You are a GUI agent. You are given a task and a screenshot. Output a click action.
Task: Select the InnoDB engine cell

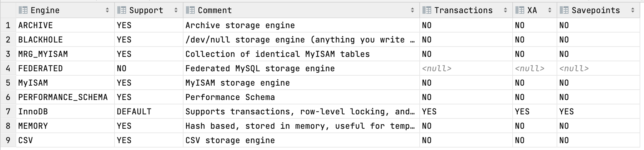pos(65,112)
